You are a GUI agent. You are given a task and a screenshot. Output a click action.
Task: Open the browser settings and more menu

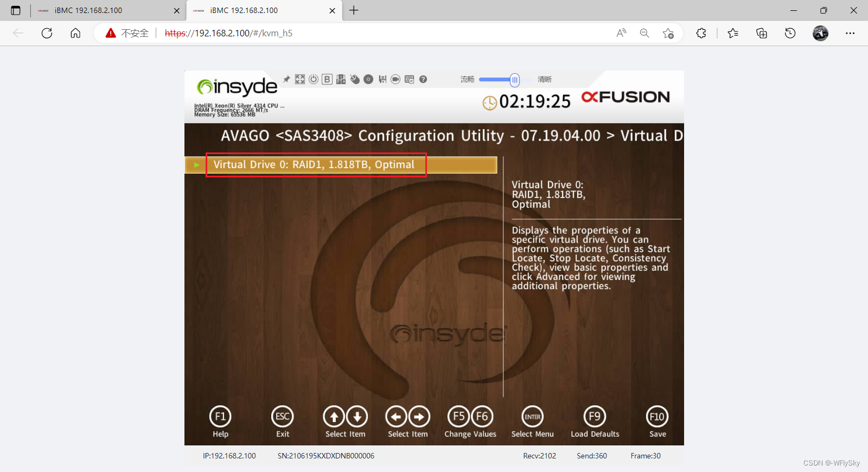pyautogui.click(x=850, y=33)
